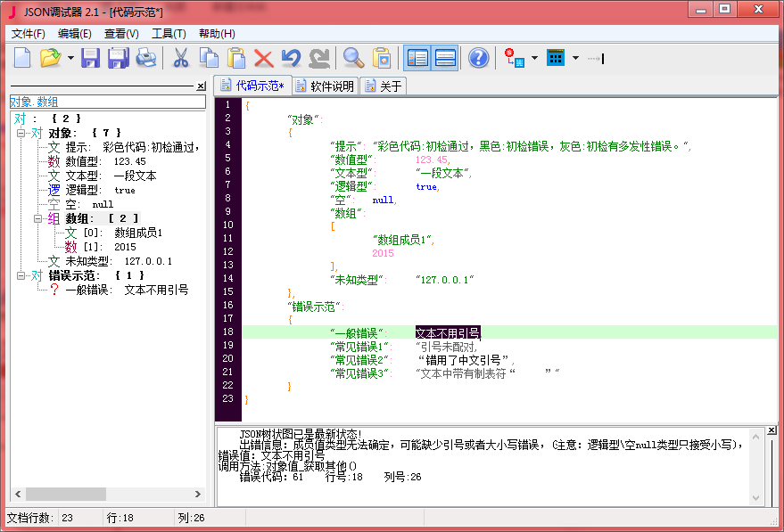Click the red X Delete icon
Image resolution: width=784 pixels, height=532 pixels.
point(263,58)
